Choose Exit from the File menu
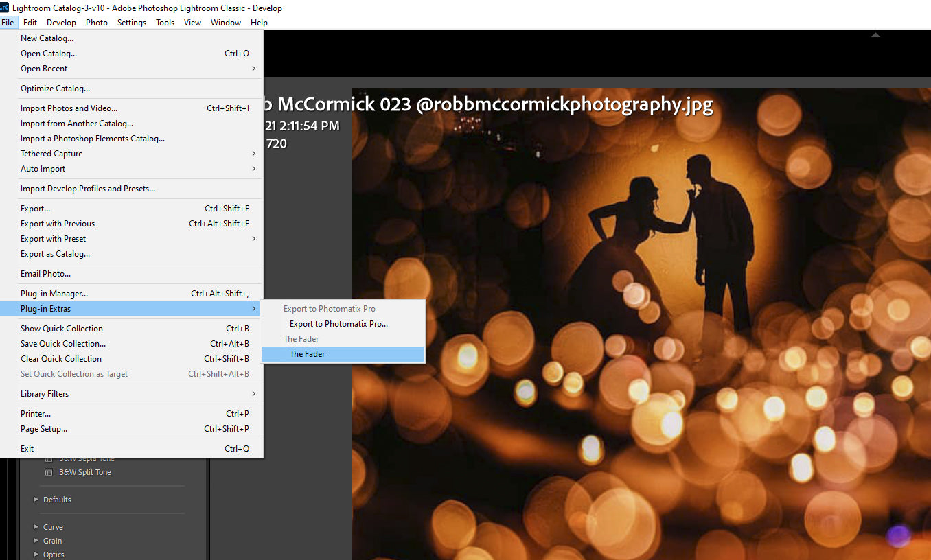Viewport: 931px width, 560px height. (131, 449)
